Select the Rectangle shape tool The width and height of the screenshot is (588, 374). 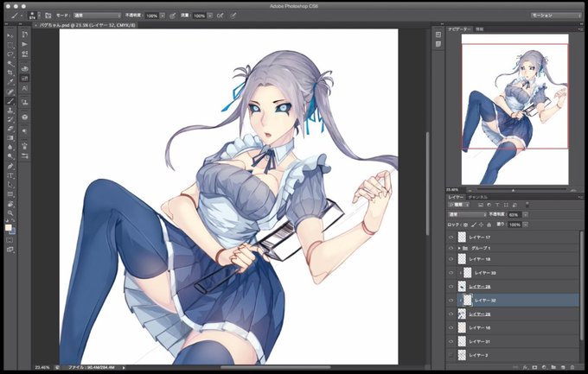[x=10, y=194]
